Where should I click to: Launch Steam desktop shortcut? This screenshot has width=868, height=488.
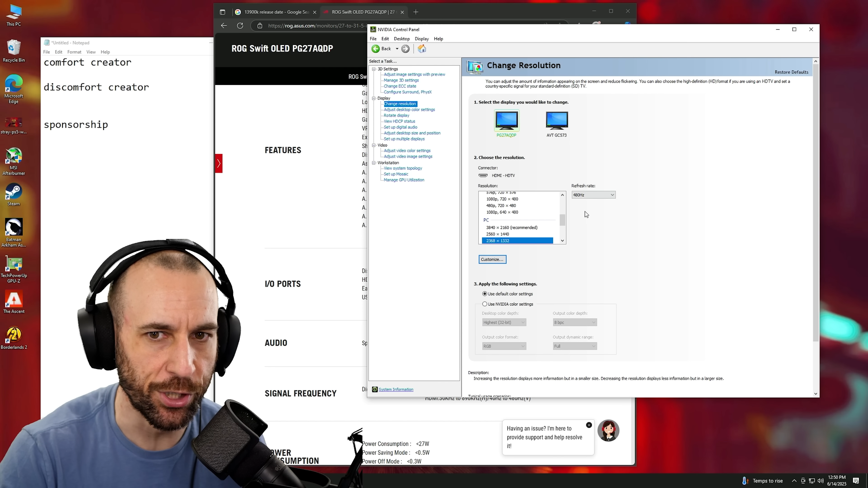tap(14, 195)
